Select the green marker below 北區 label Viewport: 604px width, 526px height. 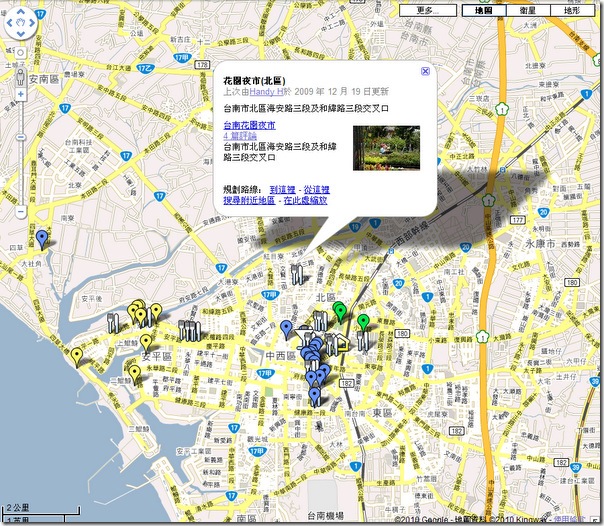(x=340, y=311)
